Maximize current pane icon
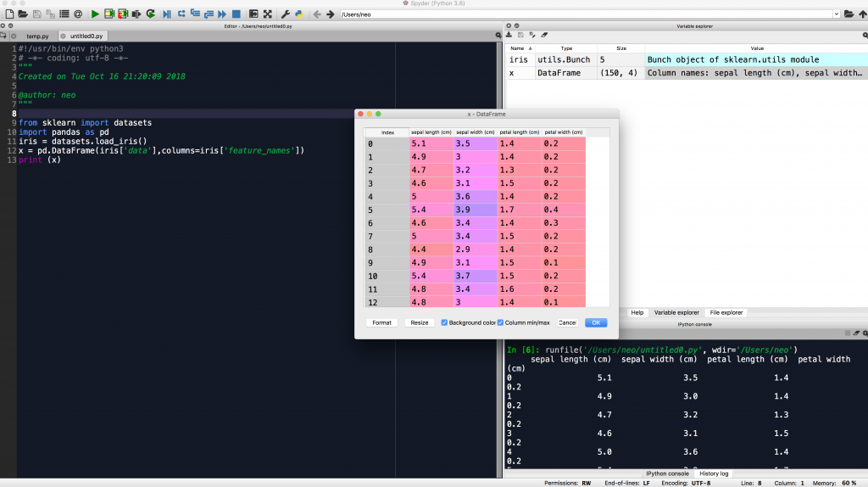Image resolution: width=868 pixels, height=487 pixels. [x=253, y=14]
